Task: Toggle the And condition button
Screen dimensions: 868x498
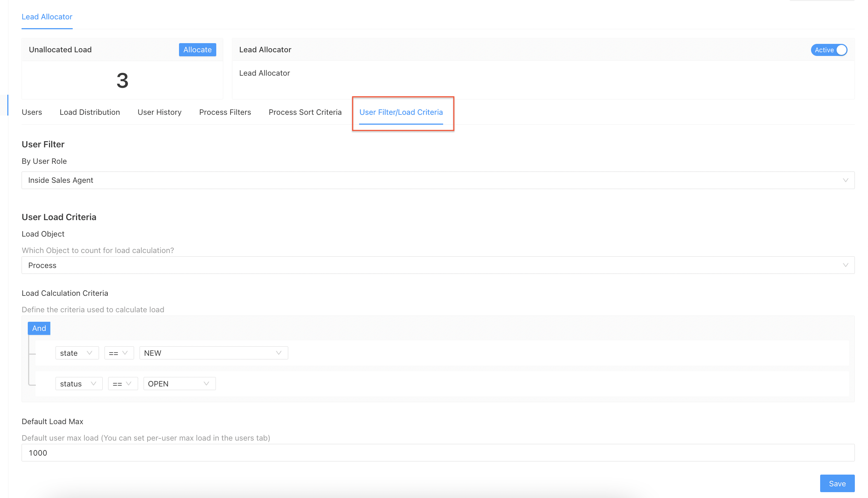Action: [x=39, y=328]
